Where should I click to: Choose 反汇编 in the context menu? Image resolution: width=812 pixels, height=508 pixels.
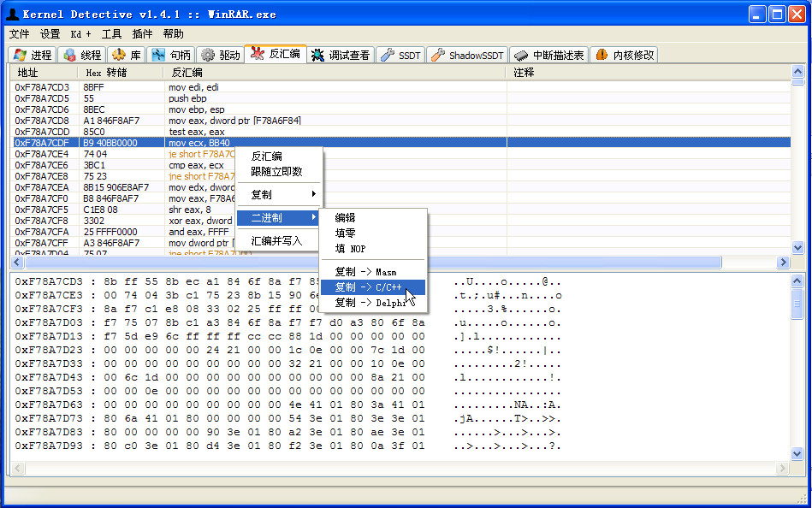(x=279, y=157)
